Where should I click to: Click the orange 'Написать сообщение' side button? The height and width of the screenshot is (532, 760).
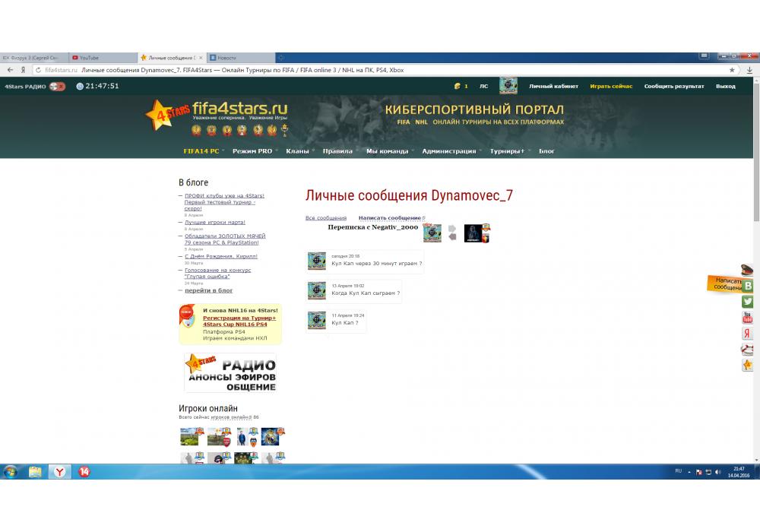point(726,284)
